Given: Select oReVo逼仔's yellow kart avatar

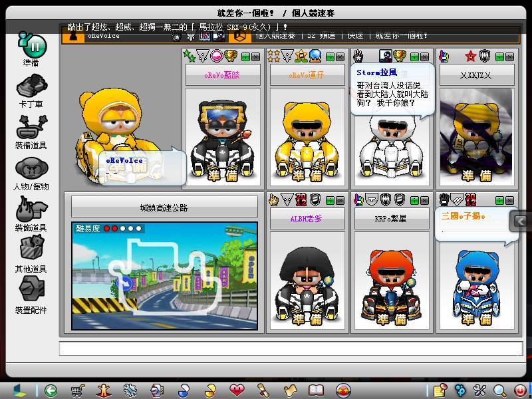Looking at the screenshot, I should [307, 137].
